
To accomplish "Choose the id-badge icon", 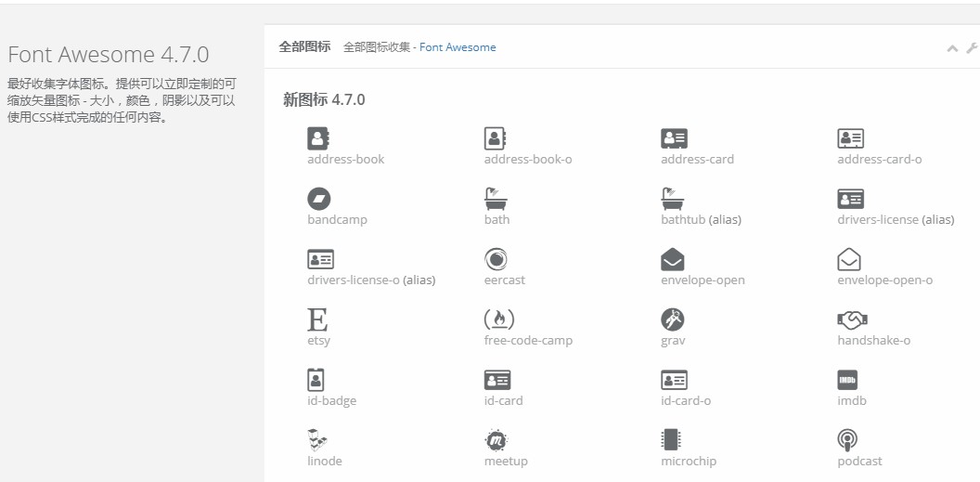I will pos(316,380).
